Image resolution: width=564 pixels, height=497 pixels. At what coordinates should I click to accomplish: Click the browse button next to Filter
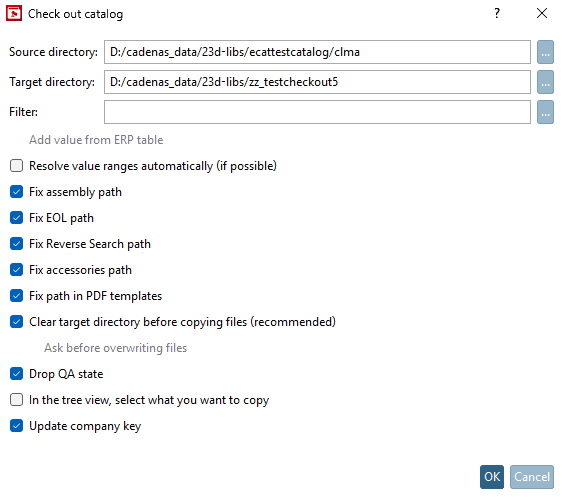[545, 112]
